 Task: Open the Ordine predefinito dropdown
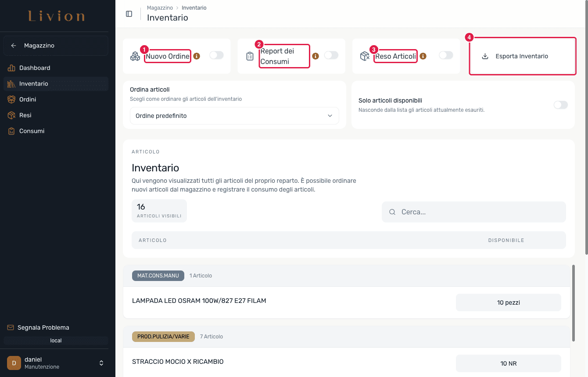pyautogui.click(x=234, y=116)
